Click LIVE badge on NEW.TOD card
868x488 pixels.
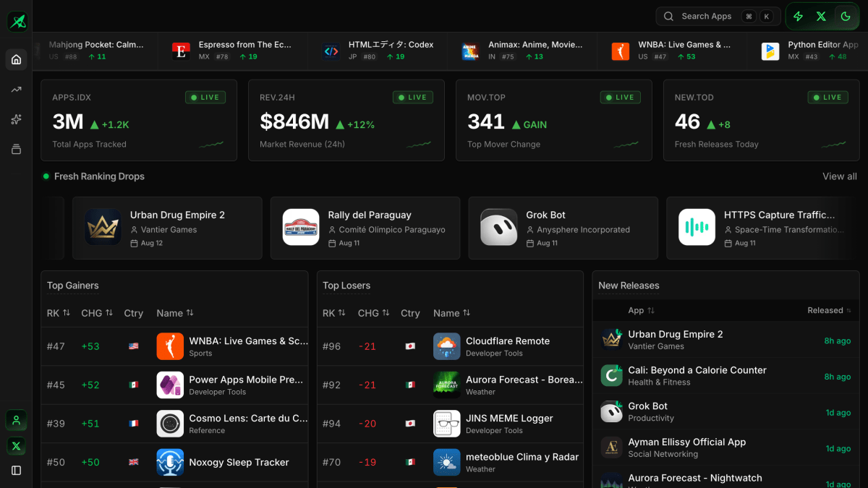tap(828, 97)
